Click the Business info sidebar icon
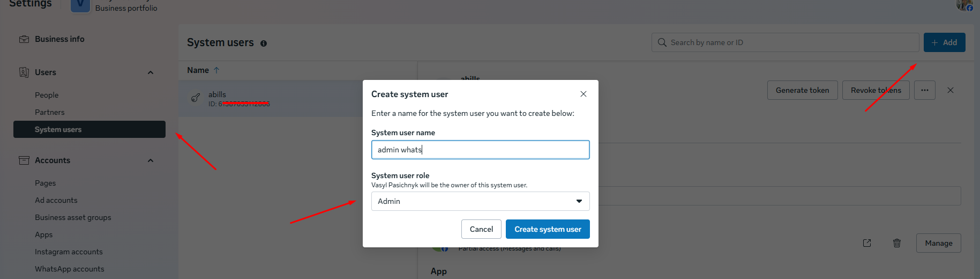 pyautogui.click(x=24, y=39)
